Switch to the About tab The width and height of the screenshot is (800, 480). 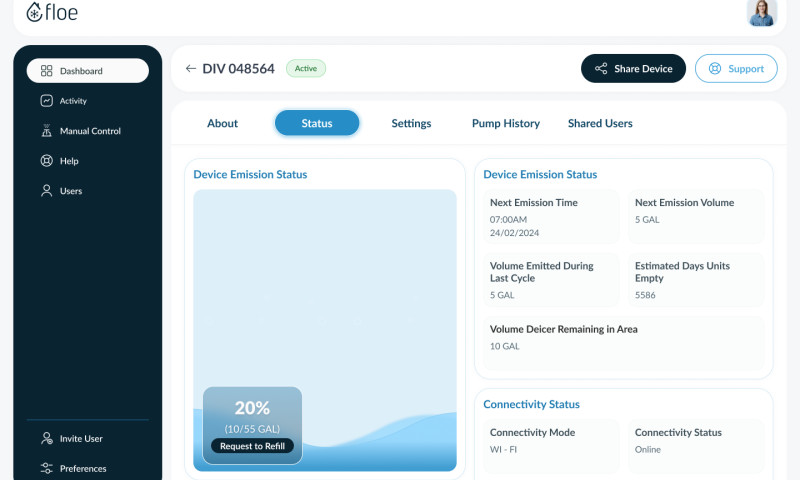click(222, 123)
